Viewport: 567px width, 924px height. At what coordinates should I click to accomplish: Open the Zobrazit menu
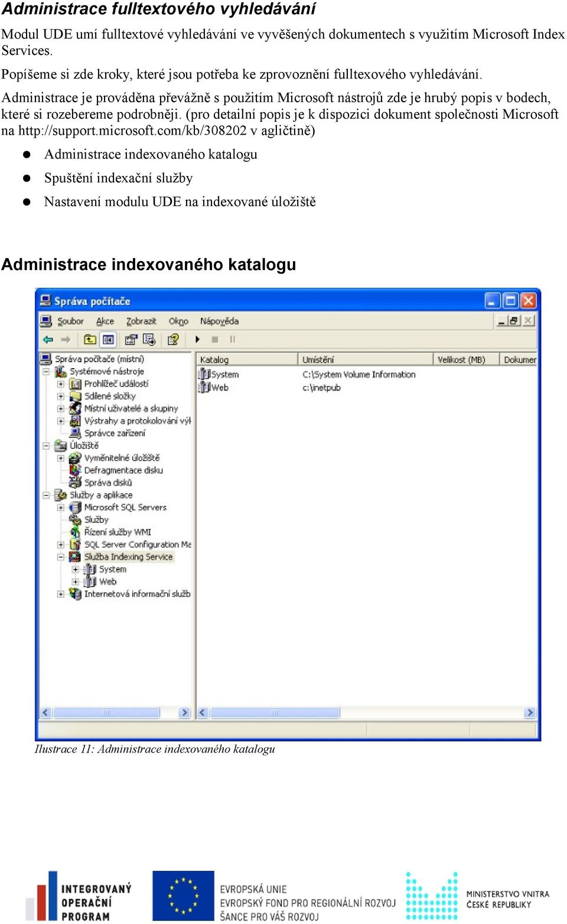click(x=141, y=321)
